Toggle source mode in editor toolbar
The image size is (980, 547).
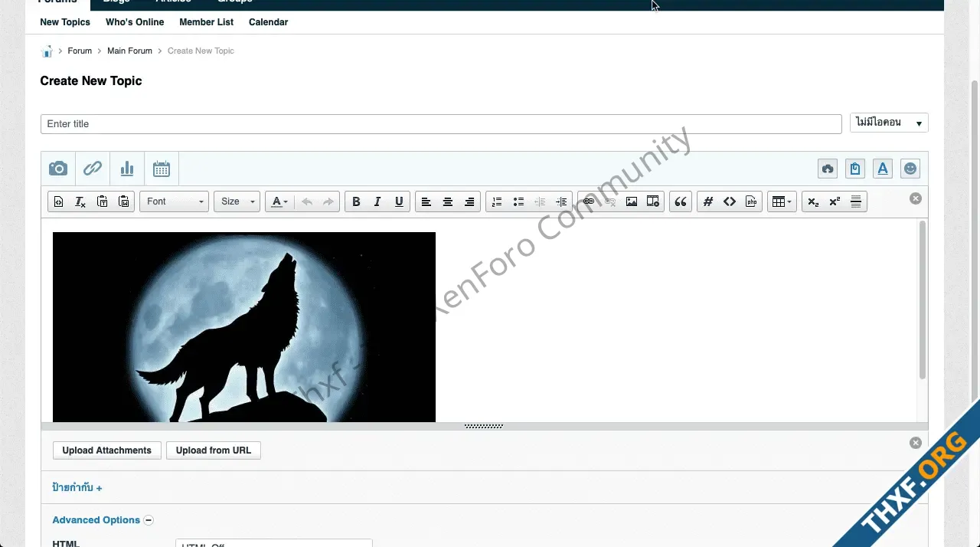click(x=58, y=201)
